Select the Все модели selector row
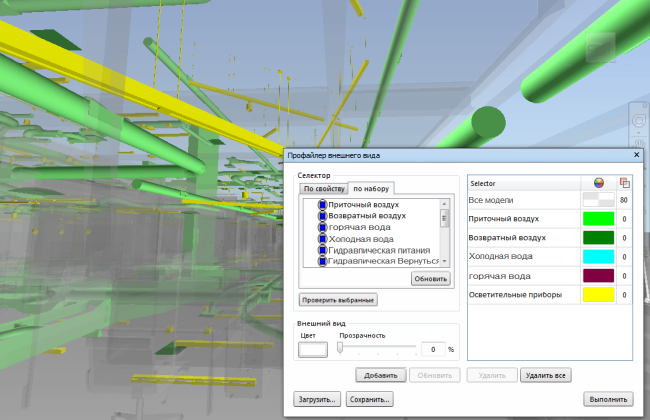The width and height of the screenshot is (650, 420). (x=550, y=200)
